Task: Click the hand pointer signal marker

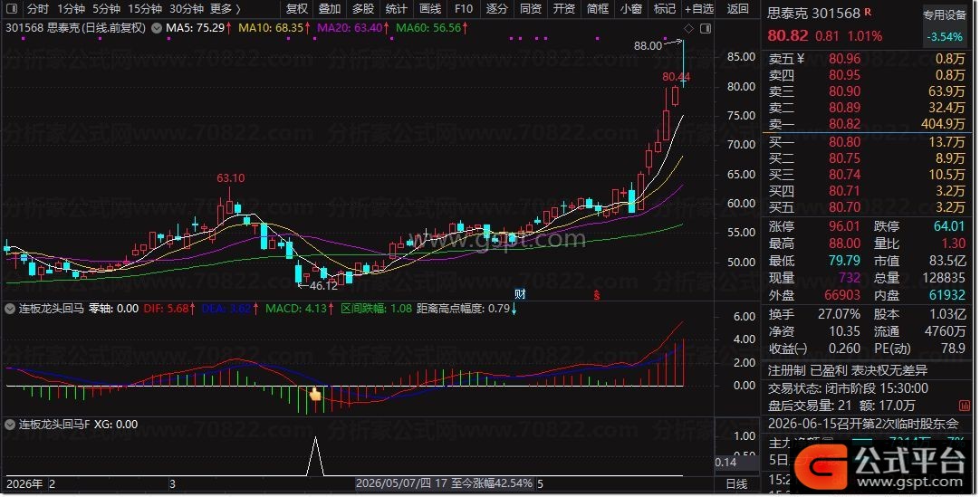Action: [315, 394]
